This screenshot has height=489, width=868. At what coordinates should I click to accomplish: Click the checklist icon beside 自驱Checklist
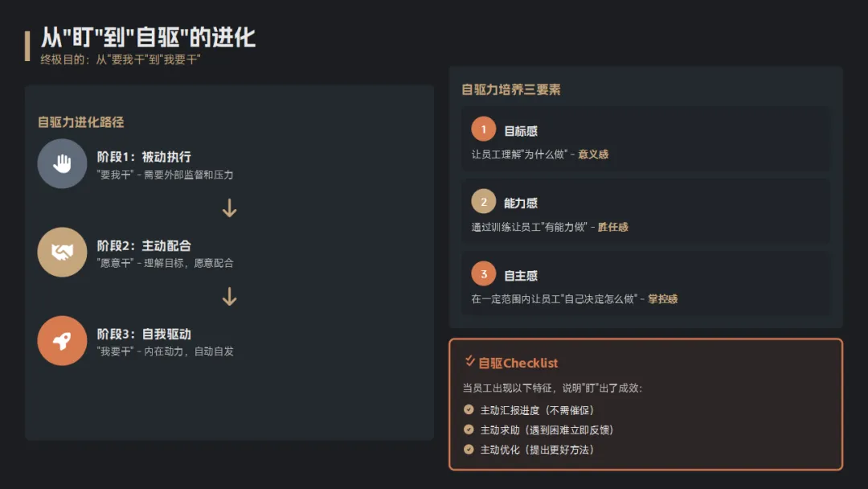469,361
